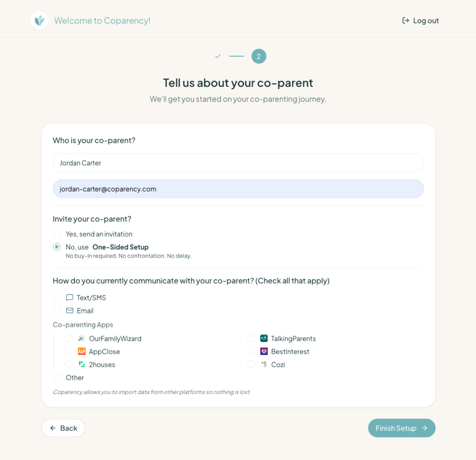
Task: Click the AppClose app icon
Action: point(81,351)
